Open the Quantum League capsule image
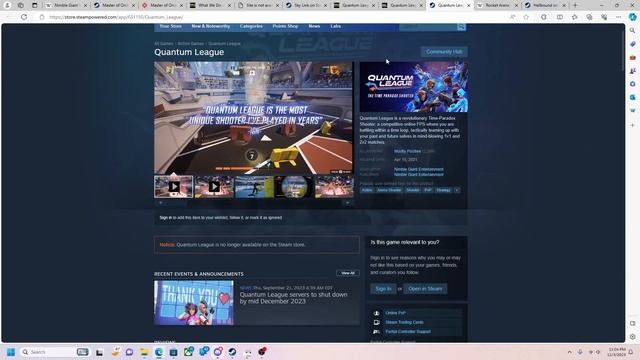Viewport: 640px width, 360px height. tap(413, 87)
